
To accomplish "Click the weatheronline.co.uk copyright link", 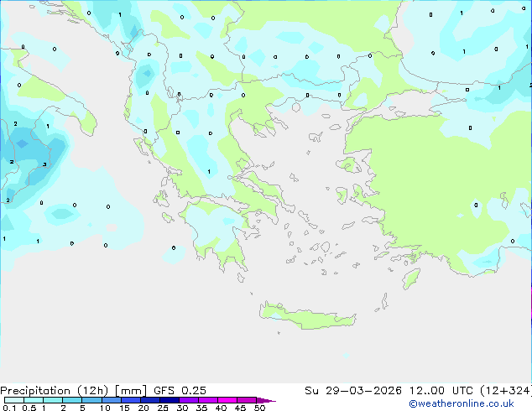I will click(462, 403).
